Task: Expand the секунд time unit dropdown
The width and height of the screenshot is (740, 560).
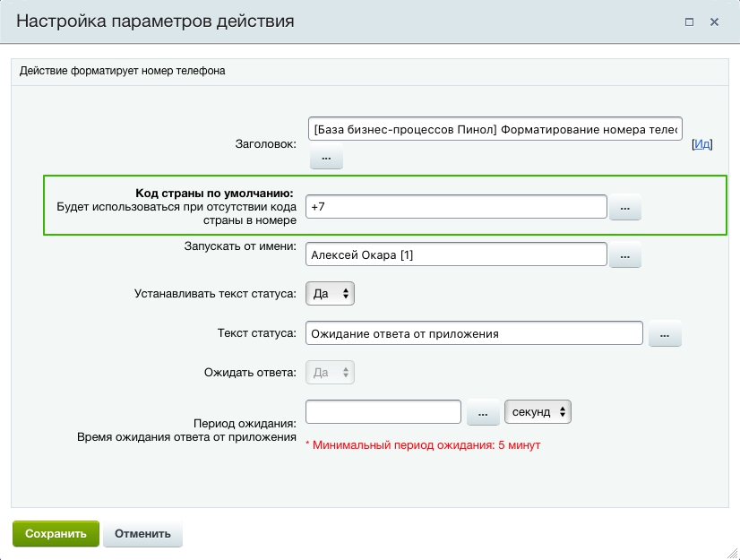Action: click(538, 412)
